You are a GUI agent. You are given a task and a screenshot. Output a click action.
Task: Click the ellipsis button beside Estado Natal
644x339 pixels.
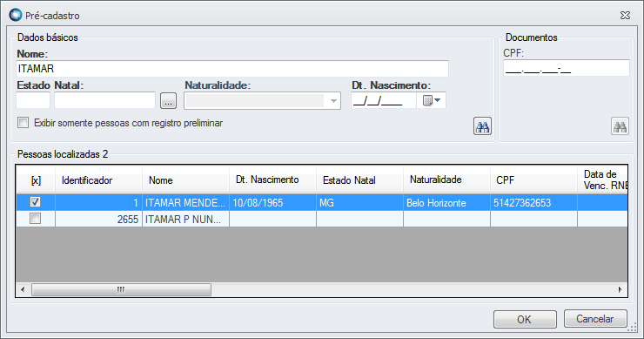click(168, 101)
